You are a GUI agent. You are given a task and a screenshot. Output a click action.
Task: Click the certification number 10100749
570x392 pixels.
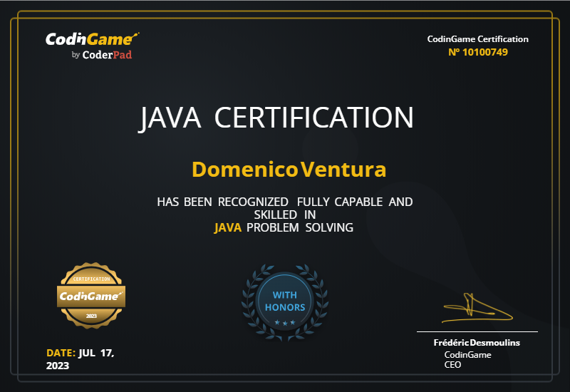point(477,52)
